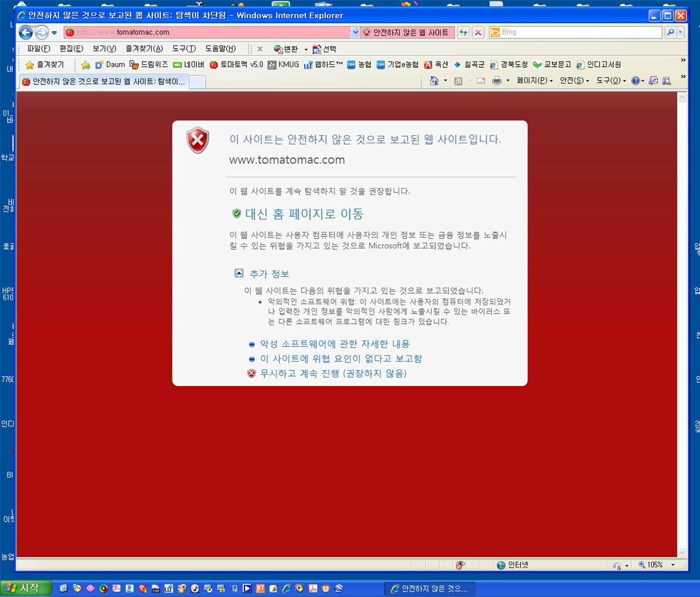Click the Windows 시작 button

click(x=26, y=588)
